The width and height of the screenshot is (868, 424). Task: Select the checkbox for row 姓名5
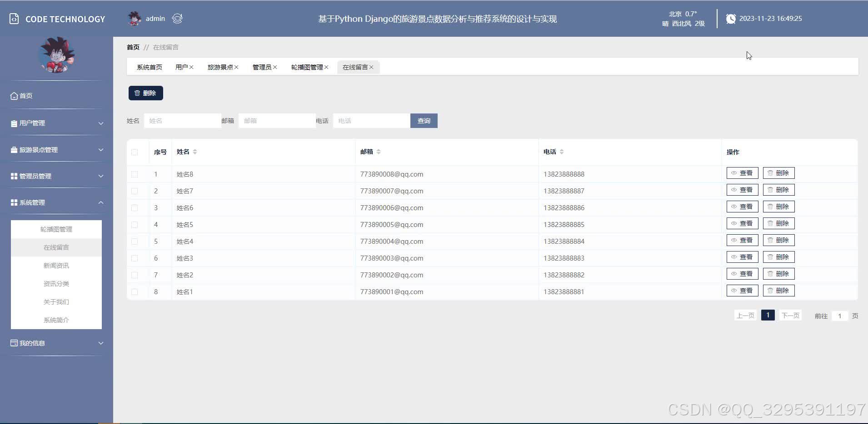pyautogui.click(x=135, y=225)
